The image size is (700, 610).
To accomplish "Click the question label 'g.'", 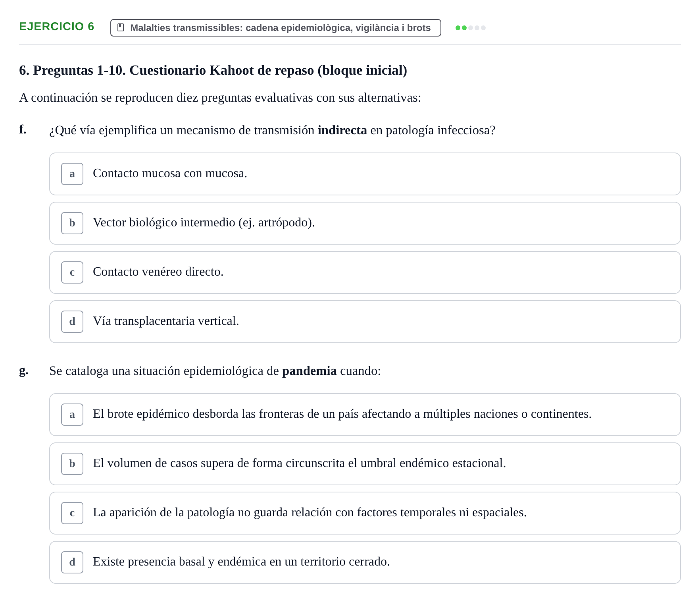I will click(x=23, y=371).
